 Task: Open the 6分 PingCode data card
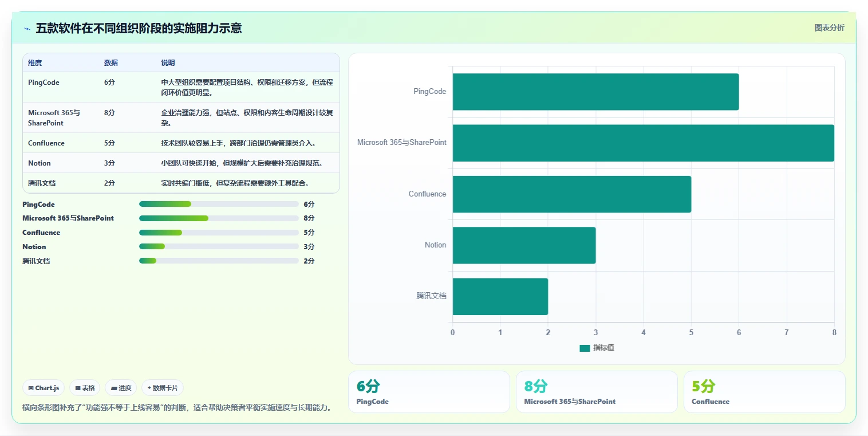(429, 392)
